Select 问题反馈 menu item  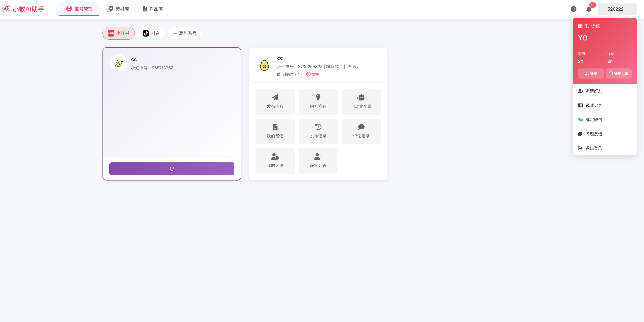(x=604, y=134)
